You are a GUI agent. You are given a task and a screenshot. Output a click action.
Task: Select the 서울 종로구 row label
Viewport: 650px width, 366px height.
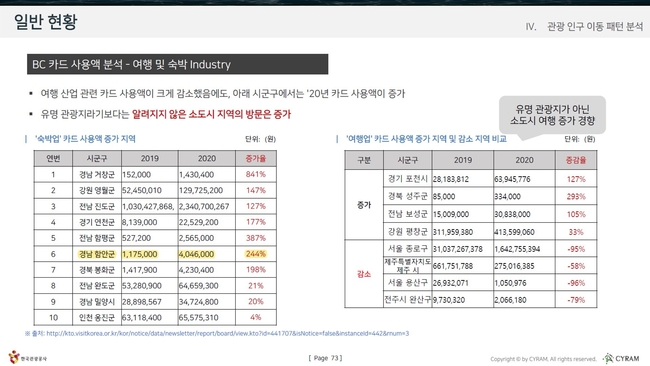pos(407,249)
